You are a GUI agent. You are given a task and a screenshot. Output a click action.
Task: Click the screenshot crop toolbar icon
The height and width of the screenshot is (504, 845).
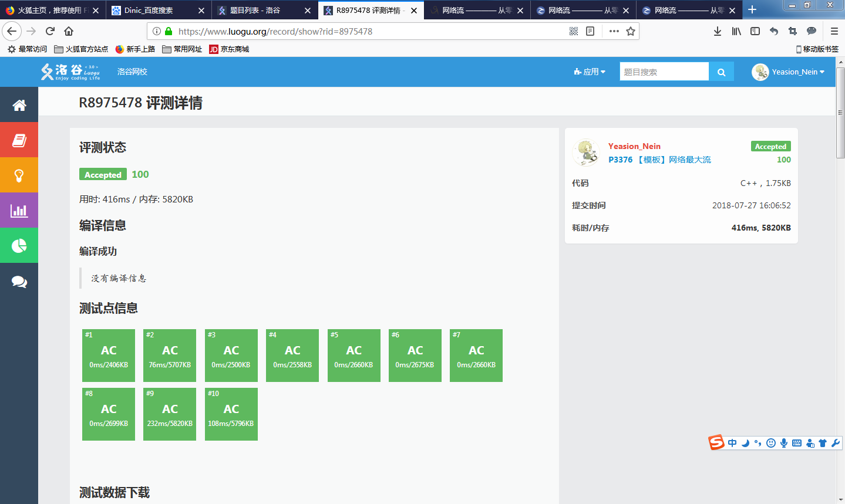793,31
